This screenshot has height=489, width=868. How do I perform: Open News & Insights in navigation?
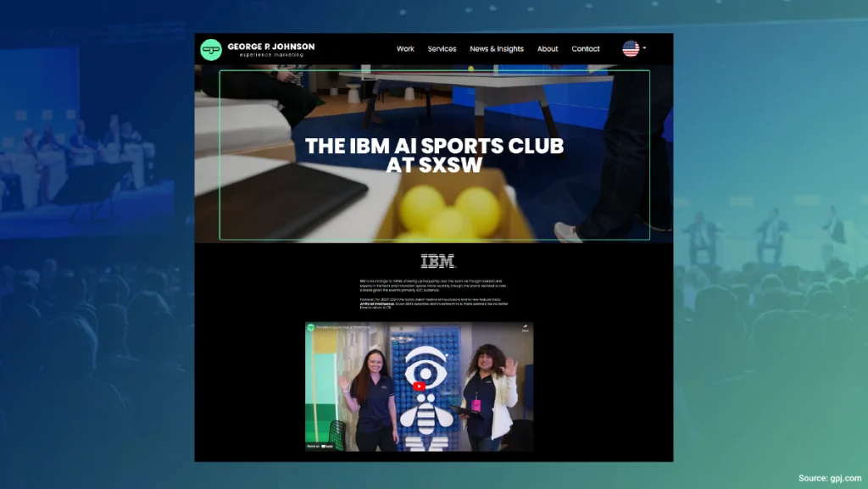point(497,49)
